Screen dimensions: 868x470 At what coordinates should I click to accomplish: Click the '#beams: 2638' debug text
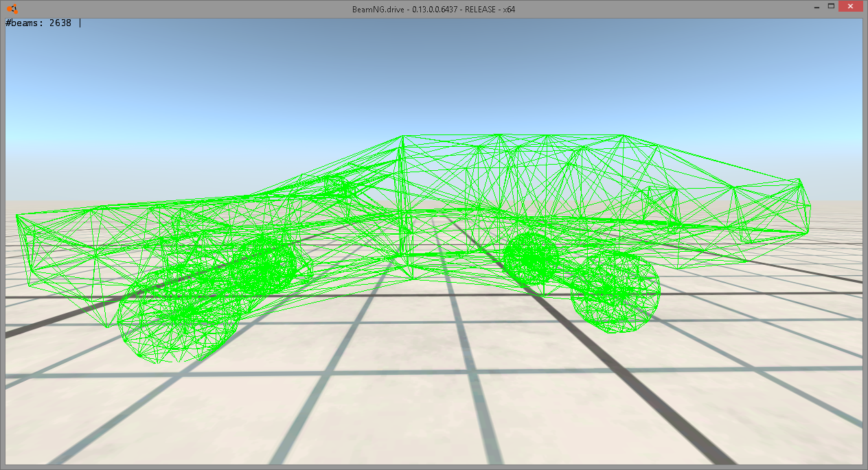[x=38, y=23]
